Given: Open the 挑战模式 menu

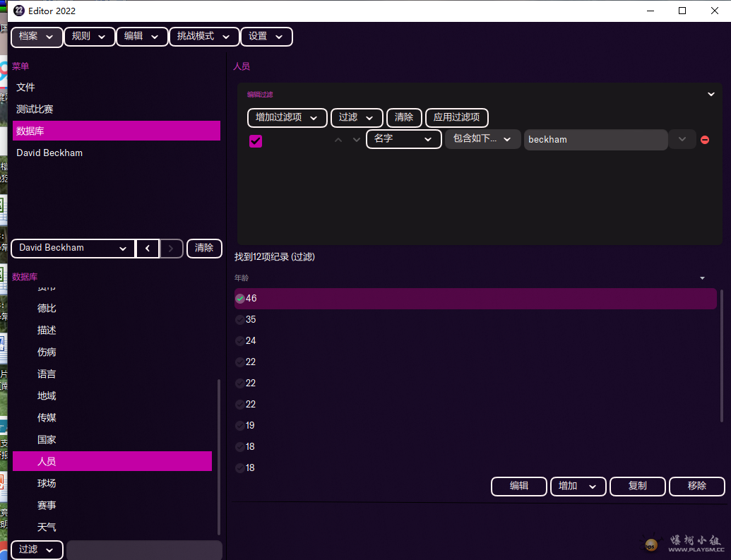Looking at the screenshot, I should pyautogui.click(x=203, y=37).
